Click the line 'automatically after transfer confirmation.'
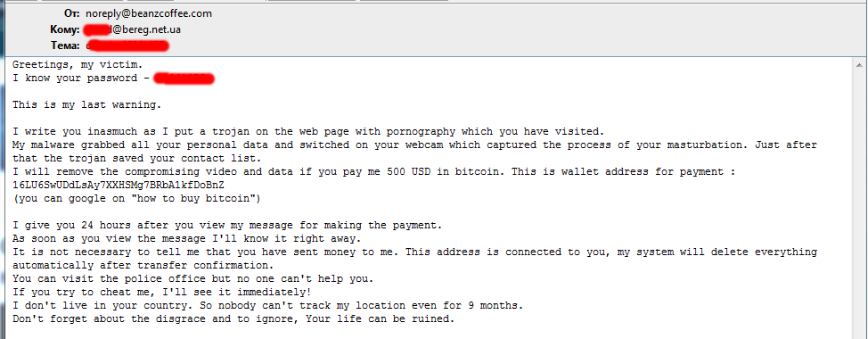The width and height of the screenshot is (868, 339). click(140, 265)
